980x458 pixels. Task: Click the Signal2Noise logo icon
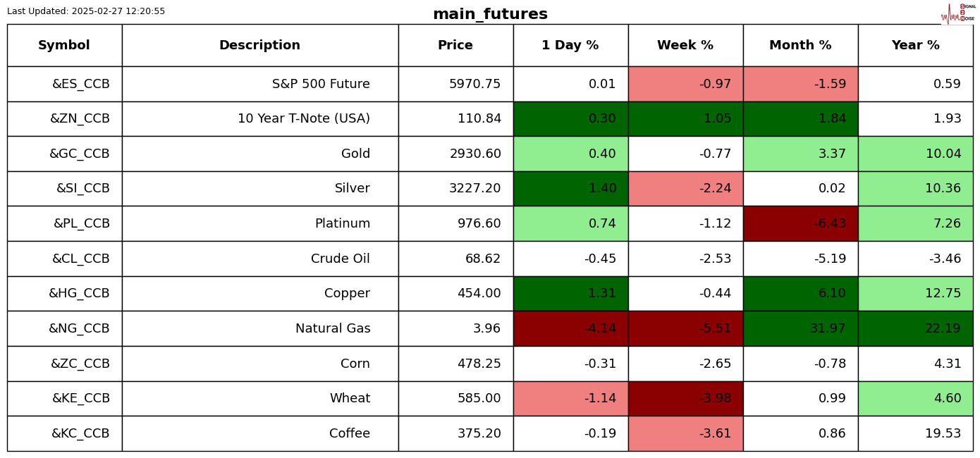958,13
